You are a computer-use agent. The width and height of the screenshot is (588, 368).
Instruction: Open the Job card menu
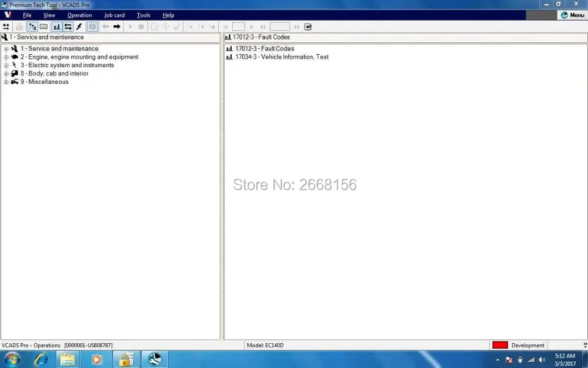pyautogui.click(x=115, y=15)
